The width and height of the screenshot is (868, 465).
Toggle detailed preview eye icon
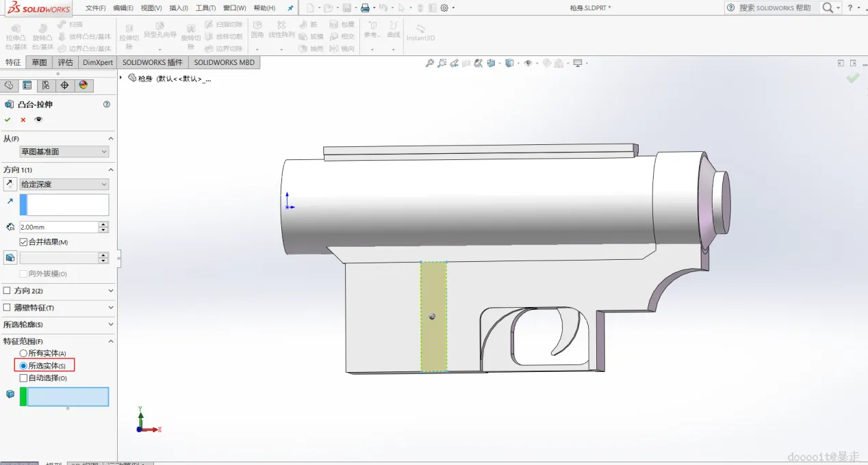pos(38,120)
